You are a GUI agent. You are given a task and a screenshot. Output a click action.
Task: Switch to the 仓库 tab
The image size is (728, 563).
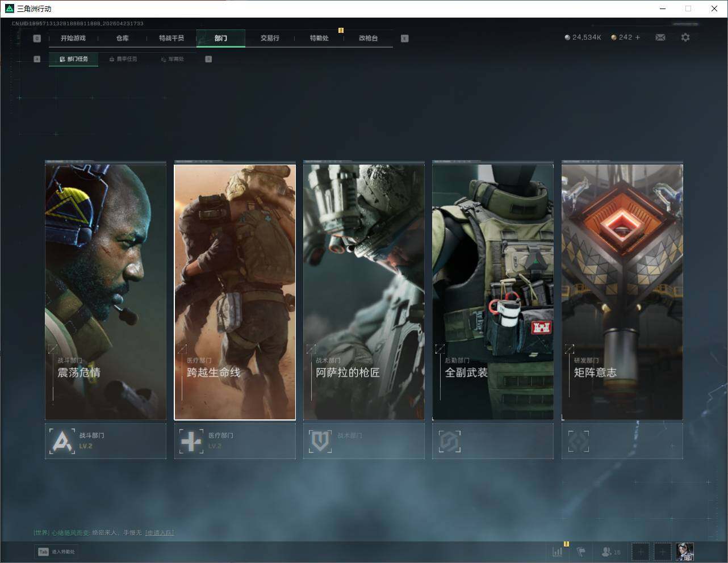pyautogui.click(x=122, y=38)
